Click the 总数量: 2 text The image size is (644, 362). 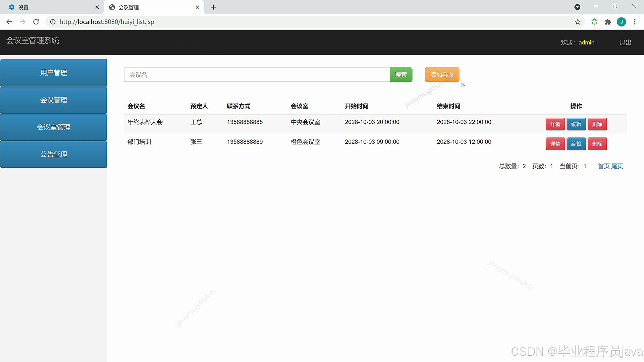tap(513, 166)
